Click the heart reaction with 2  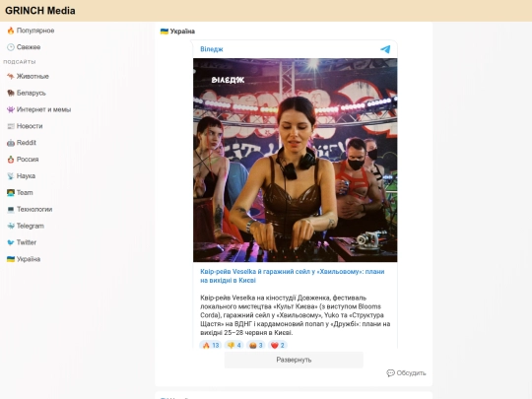point(278,345)
